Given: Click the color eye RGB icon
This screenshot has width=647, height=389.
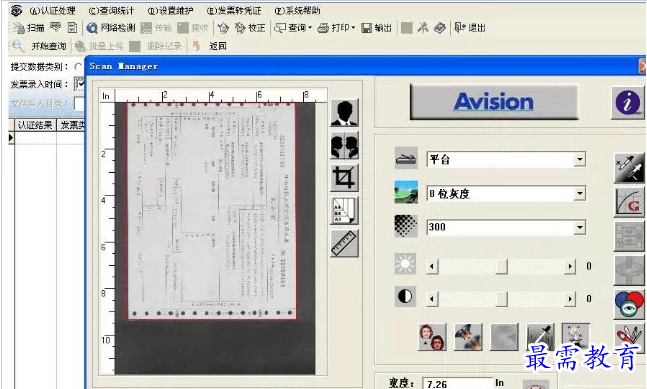Looking at the screenshot, I should coord(629,304).
